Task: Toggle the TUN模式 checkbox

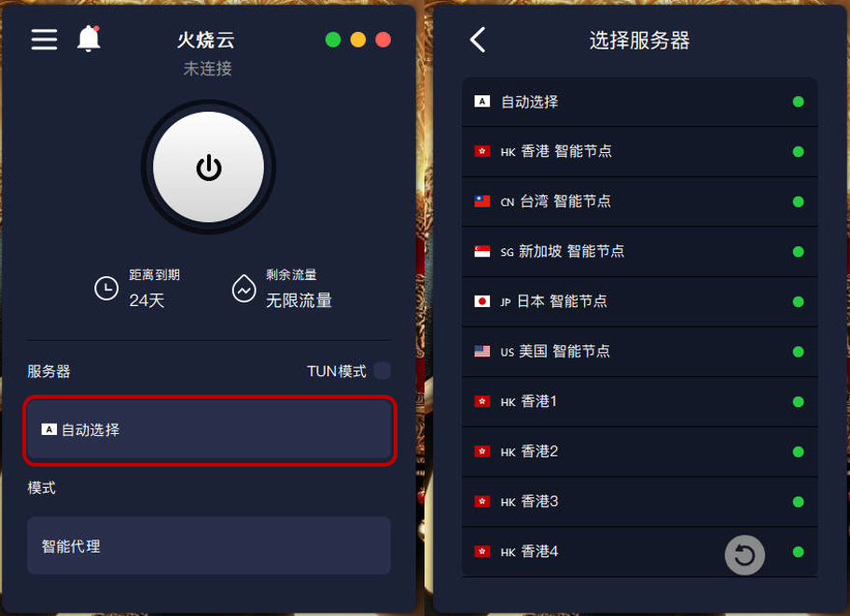Action: [383, 371]
